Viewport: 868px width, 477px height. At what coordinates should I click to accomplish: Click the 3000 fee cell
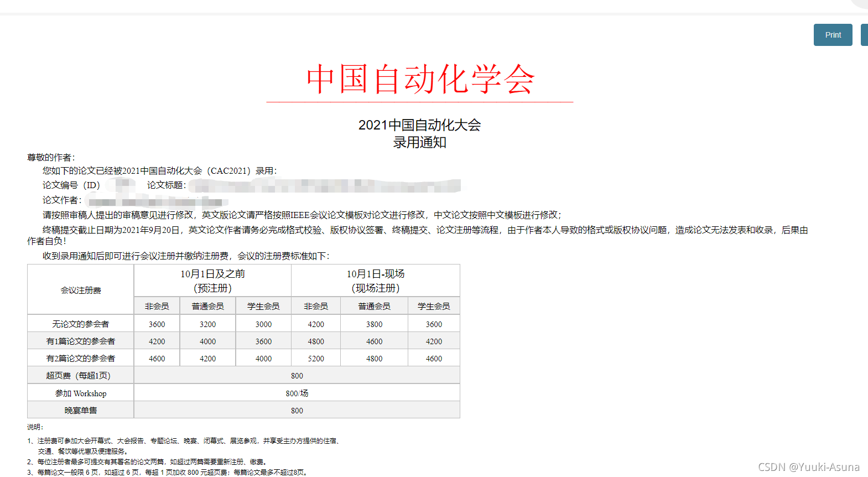point(263,324)
